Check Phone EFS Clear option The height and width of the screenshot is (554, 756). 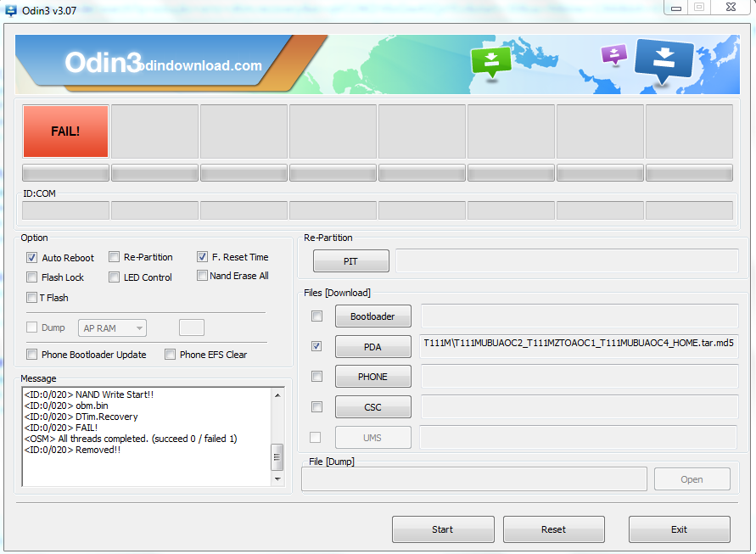click(x=170, y=355)
